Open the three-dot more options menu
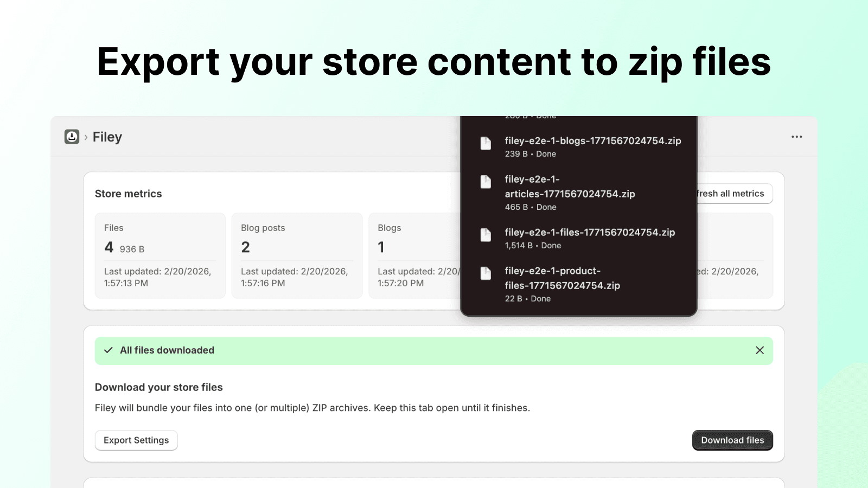Image resolution: width=868 pixels, height=488 pixels. click(796, 137)
